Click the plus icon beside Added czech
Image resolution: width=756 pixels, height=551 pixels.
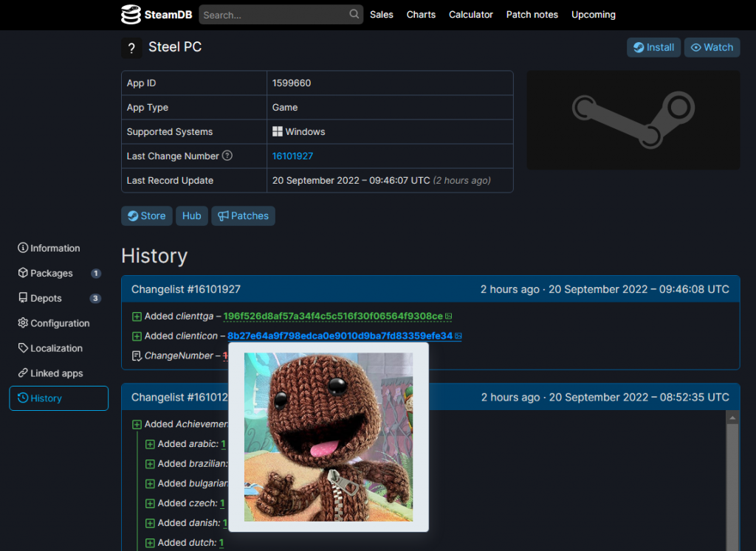point(150,503)
